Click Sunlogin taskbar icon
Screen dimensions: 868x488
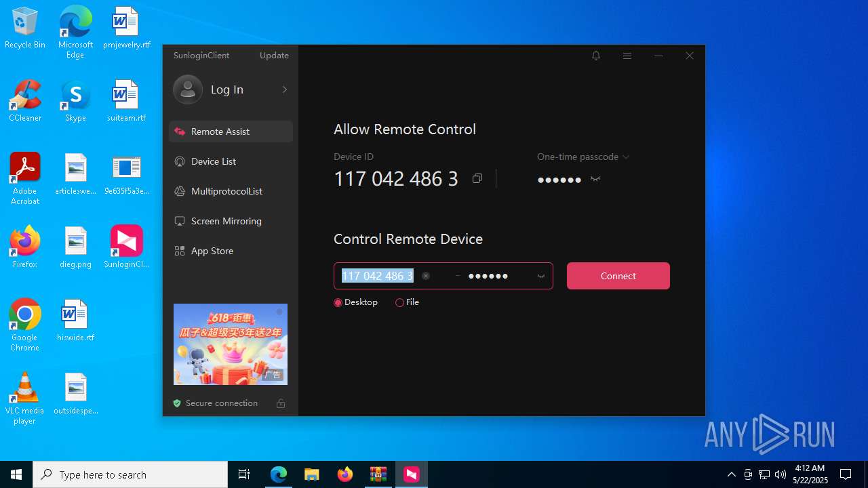(x=412, y=474)
